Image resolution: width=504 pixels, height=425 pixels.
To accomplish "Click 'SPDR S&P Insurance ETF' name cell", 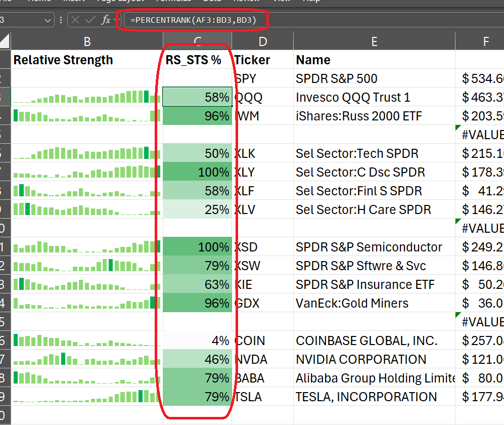I will (x=374, y=284).
